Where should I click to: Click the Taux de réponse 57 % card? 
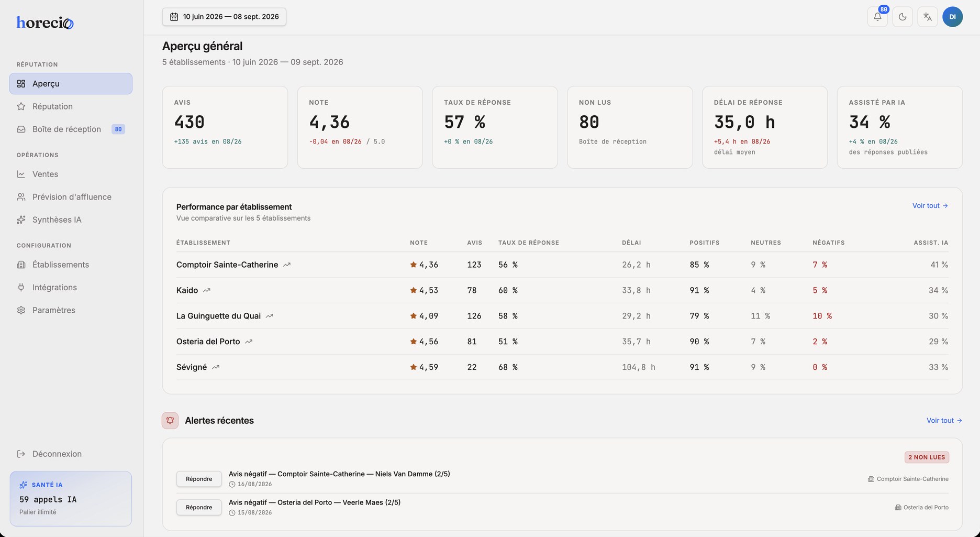[x=495, y=127]
